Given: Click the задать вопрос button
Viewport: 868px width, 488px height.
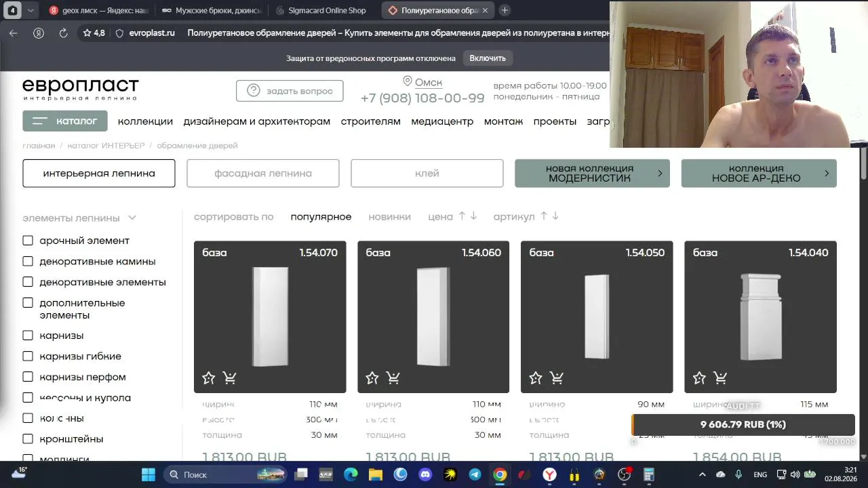Looking at the screenshot, I should click(x=290, y=91).
